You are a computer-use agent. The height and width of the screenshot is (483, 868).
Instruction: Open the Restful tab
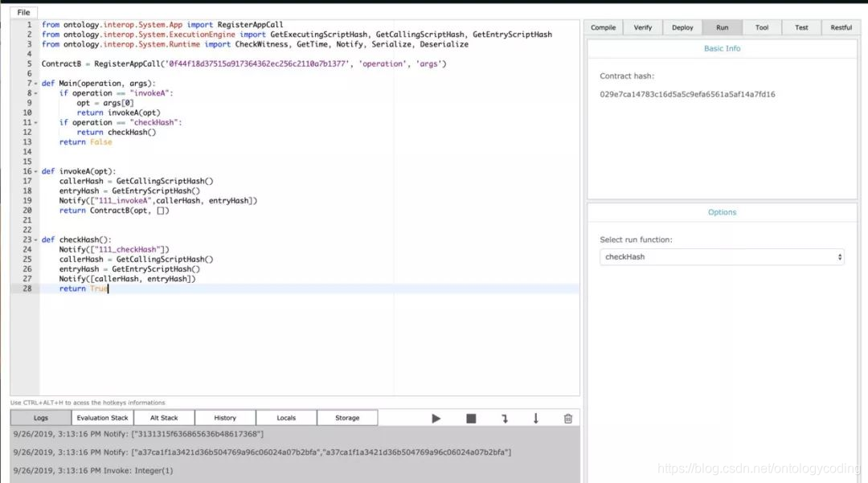pyautogui.click(x=841, y=27)
